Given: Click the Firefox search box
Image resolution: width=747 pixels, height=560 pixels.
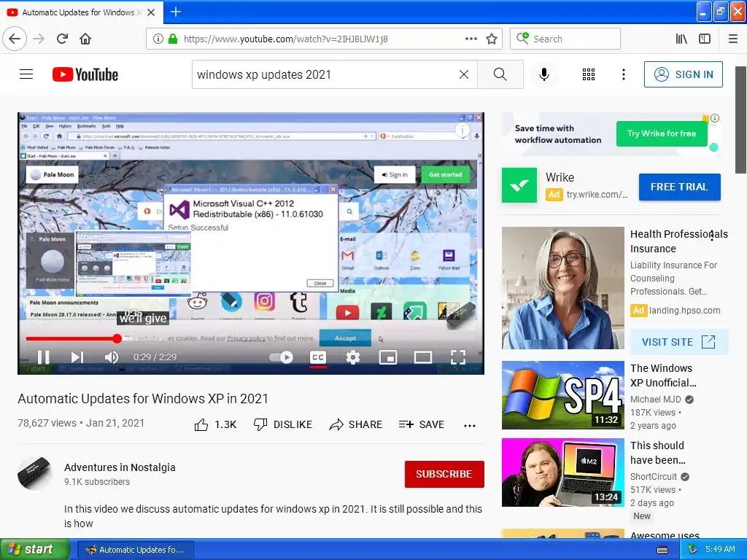Looking at the screenshot, I should point(565,39).
